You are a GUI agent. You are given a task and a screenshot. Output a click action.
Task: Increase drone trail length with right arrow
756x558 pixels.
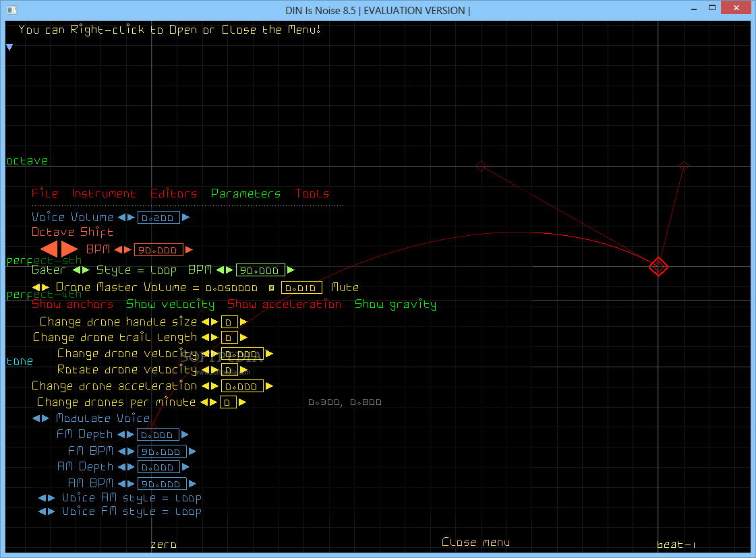(243, 338)
